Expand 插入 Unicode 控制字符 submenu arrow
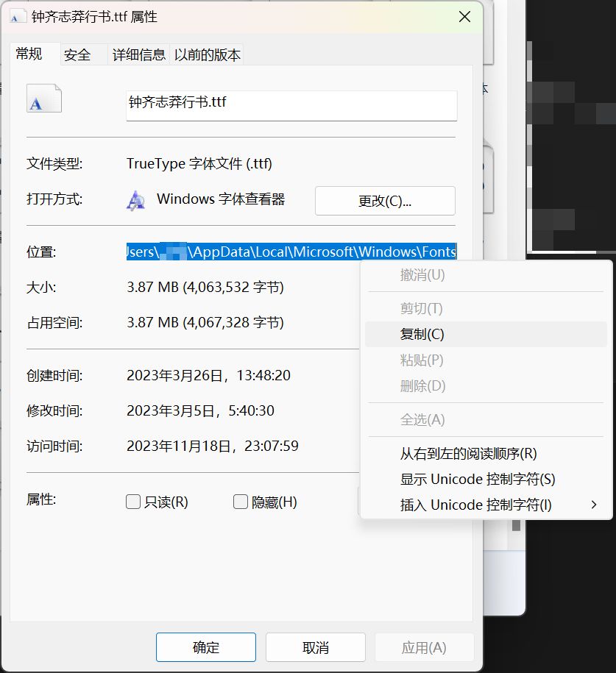 pos(594,505)
